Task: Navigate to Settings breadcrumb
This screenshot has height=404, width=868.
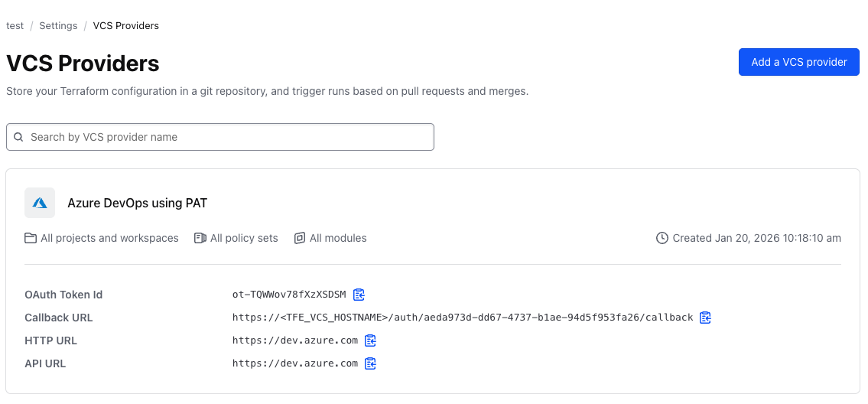Action: (x=58, y=26)
